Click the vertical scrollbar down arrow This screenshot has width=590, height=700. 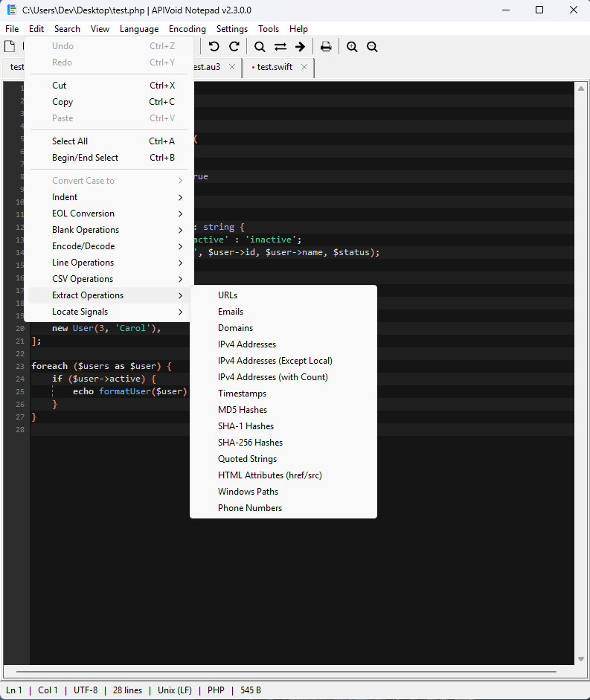tap(580, 659)
